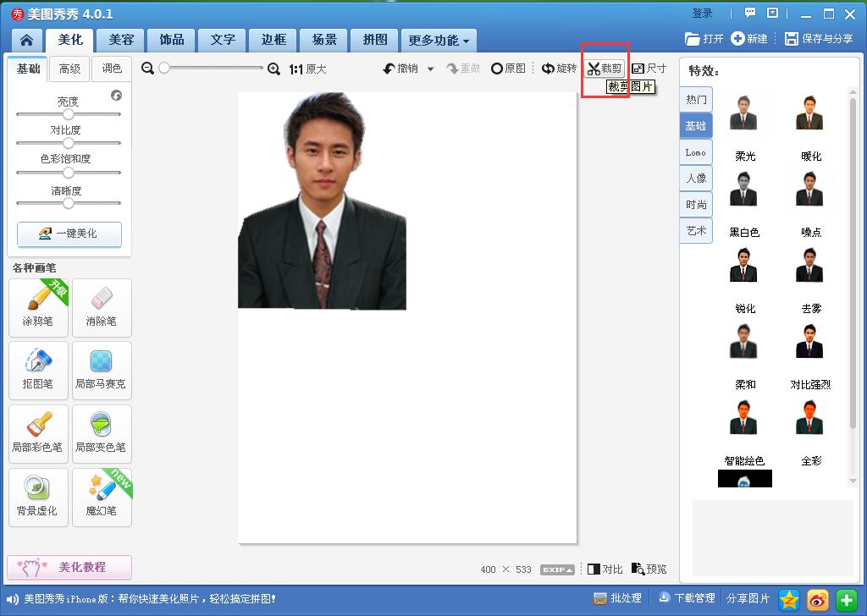
Task: Select the 局部马赛克 mosaic tool
Action: (102, 370)
